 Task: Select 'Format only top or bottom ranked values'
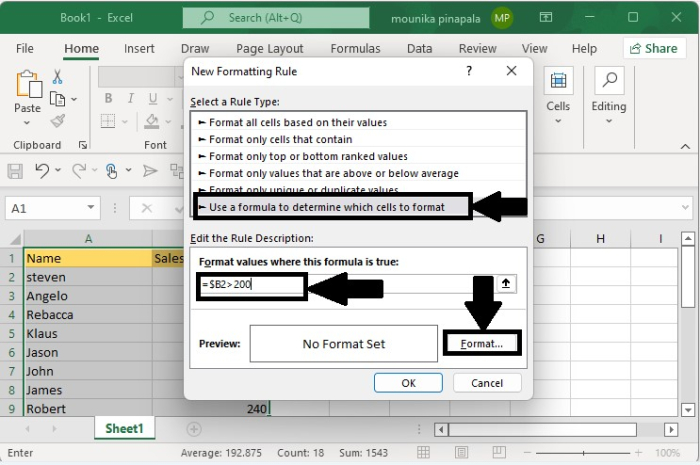358,156
